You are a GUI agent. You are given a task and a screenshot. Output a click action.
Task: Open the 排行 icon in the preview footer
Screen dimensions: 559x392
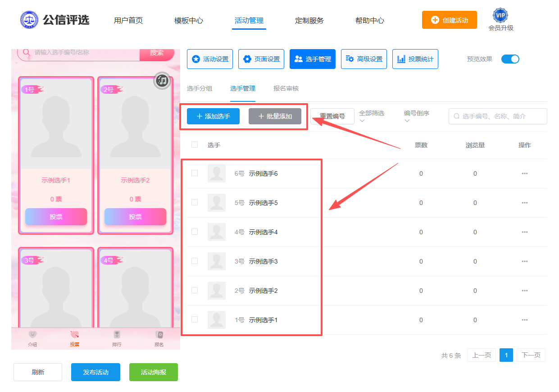coord(117,335)
